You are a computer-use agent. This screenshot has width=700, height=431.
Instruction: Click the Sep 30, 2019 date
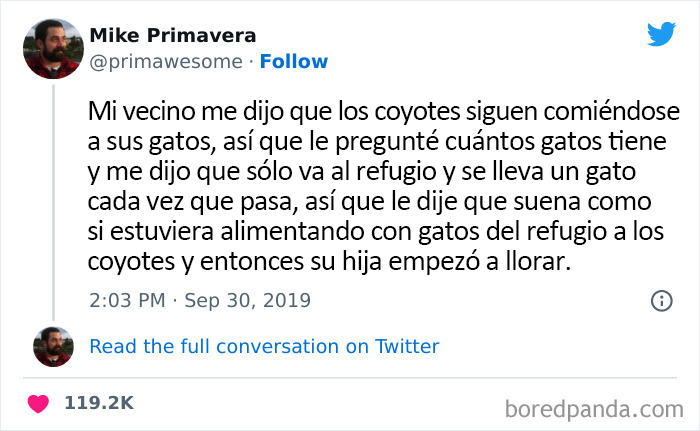250,300
